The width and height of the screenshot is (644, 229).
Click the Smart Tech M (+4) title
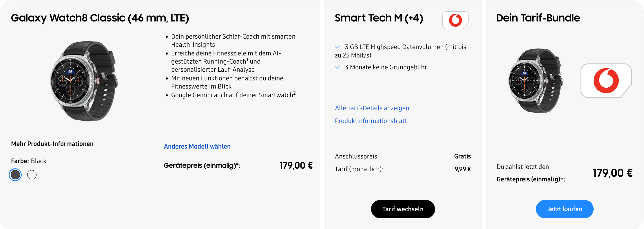[x=379, y=18]
